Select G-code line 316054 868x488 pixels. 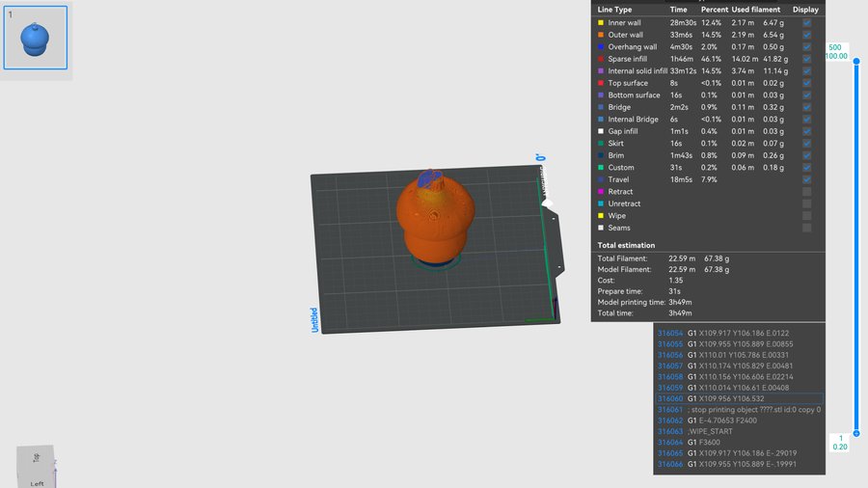tap(739, 333)
